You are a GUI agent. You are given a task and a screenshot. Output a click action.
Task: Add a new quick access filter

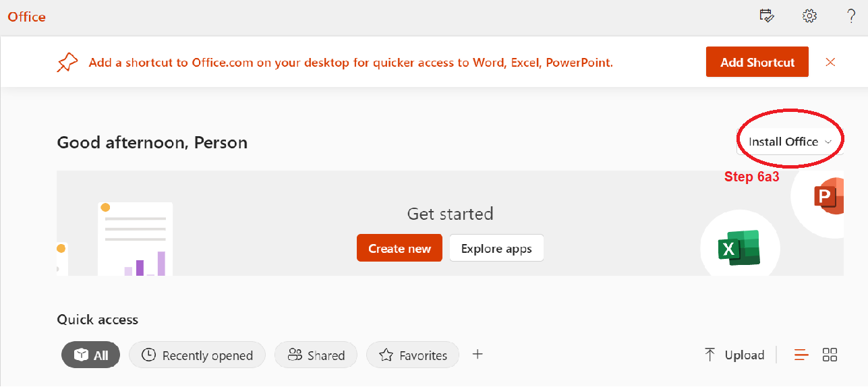[x=478, y=354]
